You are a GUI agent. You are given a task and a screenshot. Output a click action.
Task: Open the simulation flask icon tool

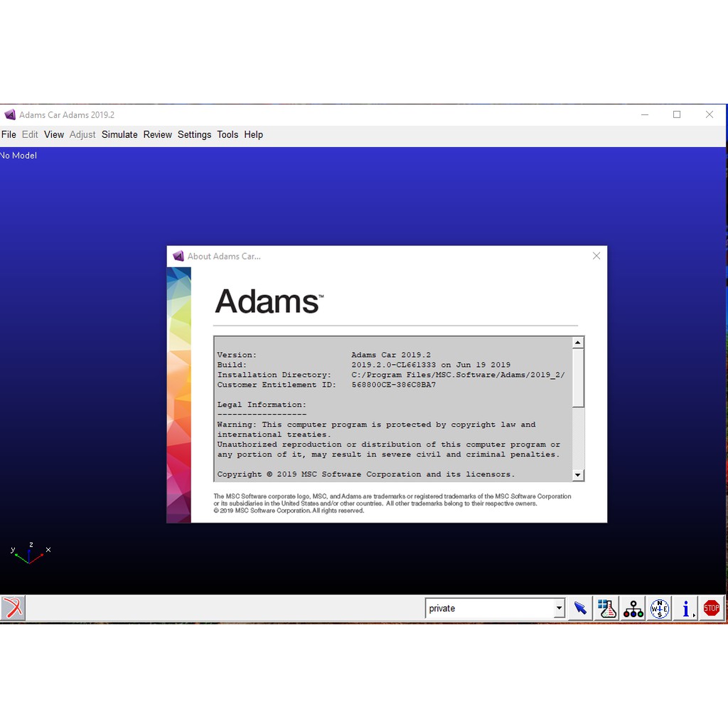point(606,608)
